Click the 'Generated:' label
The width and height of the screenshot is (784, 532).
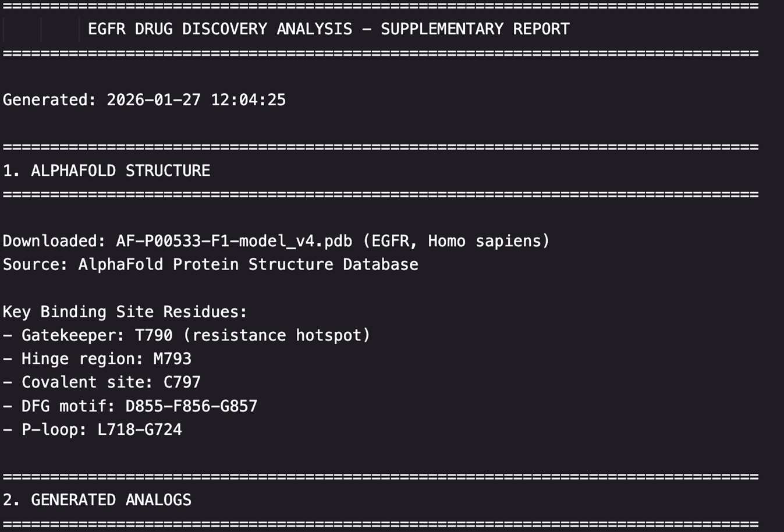(x=49, y=100)
